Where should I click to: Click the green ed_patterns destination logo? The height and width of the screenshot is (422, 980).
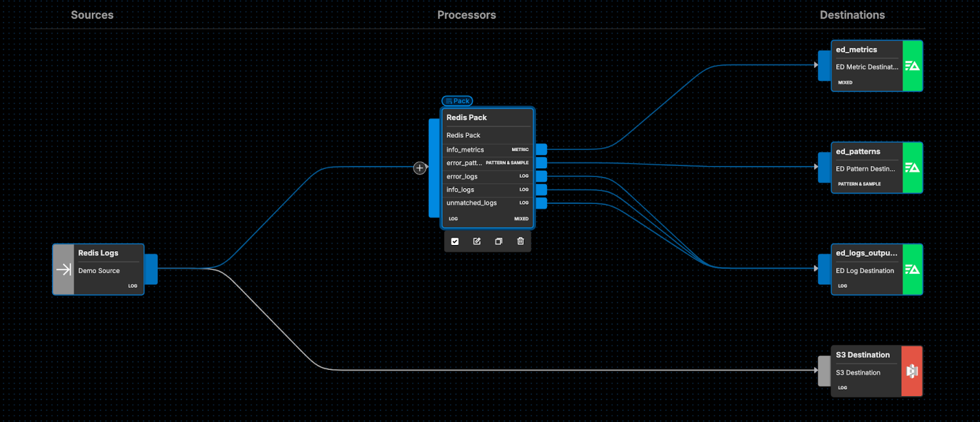(912, 168)
